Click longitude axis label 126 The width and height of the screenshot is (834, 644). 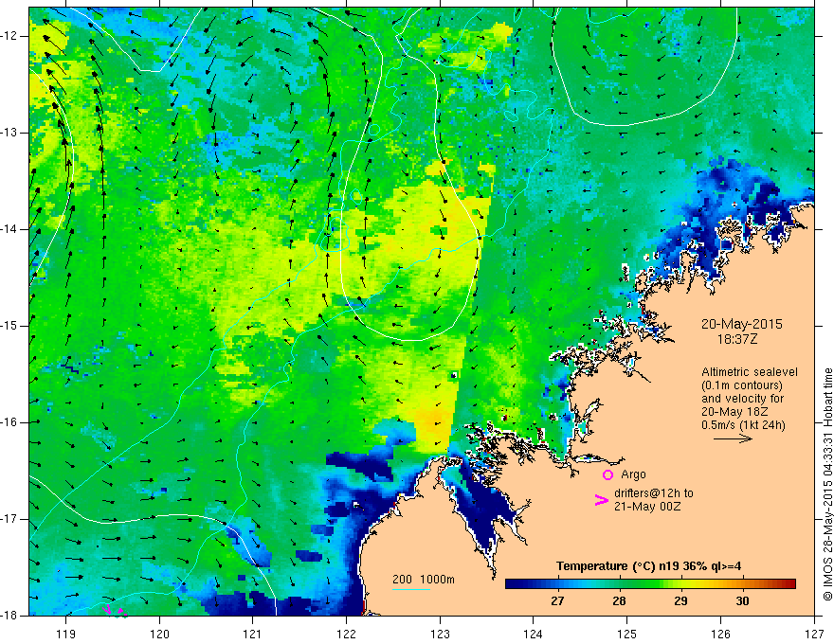tap(720, 634)
